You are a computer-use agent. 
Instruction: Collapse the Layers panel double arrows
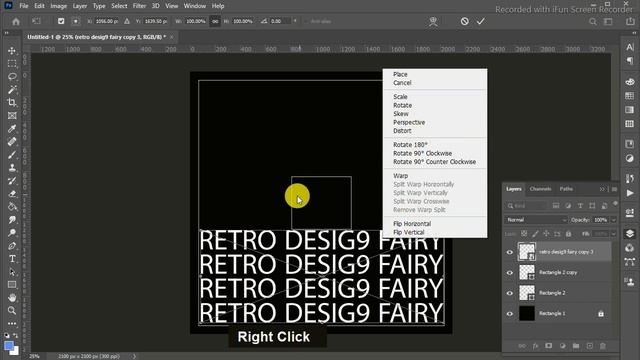coord(602,189)
